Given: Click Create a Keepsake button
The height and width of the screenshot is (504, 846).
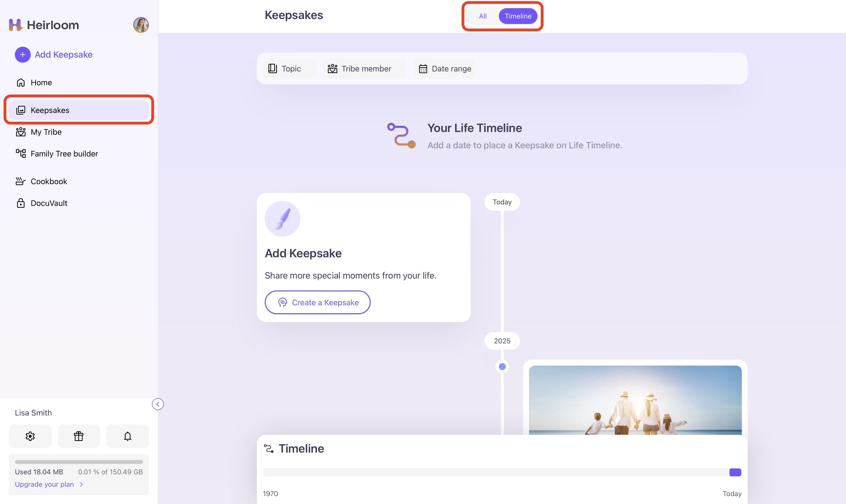Looking at the screenshot, I should tap(317, 302).
